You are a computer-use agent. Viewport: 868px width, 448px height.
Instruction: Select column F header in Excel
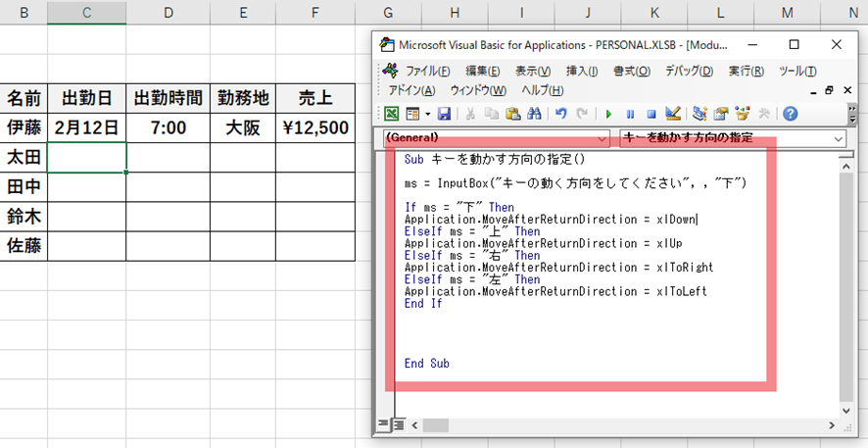315,12
